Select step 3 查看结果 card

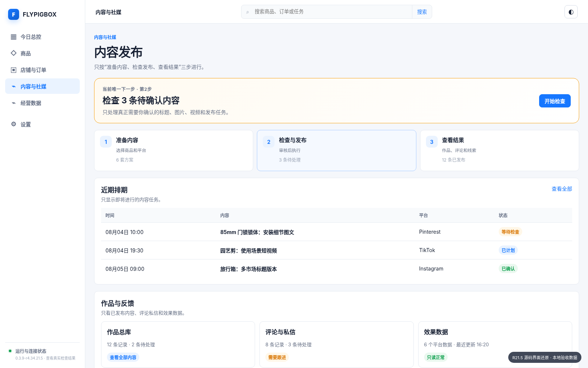coord(499,150)
